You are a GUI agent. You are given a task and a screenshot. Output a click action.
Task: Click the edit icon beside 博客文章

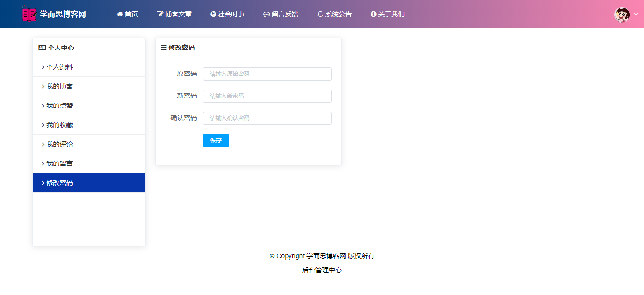160,14
